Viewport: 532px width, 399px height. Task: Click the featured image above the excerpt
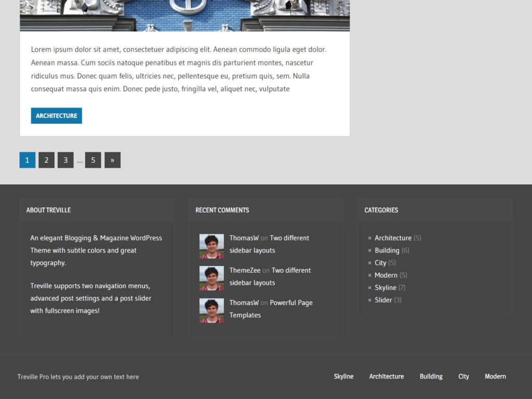[x=184, y=13]
